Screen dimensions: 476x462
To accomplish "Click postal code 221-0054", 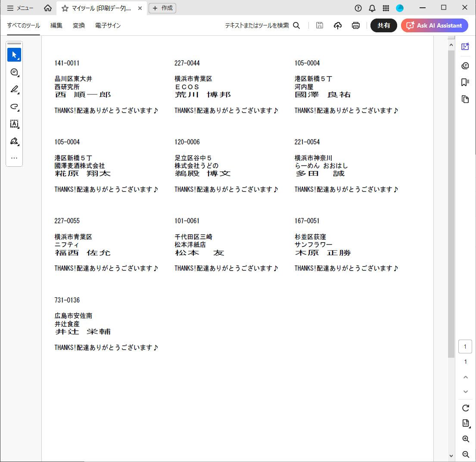I will click(x=307, y=142).
